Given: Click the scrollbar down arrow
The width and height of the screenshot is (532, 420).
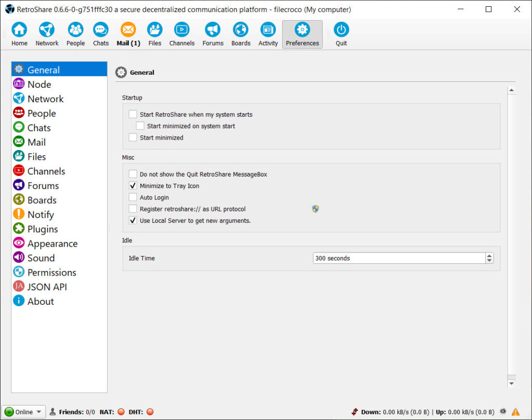Looking at the screenshot, I should [511, 384].
